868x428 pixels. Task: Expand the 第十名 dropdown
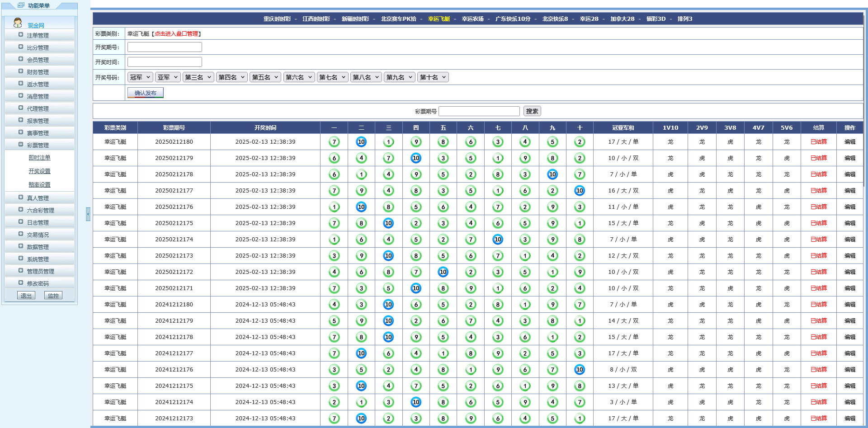(x=433, y=77)
